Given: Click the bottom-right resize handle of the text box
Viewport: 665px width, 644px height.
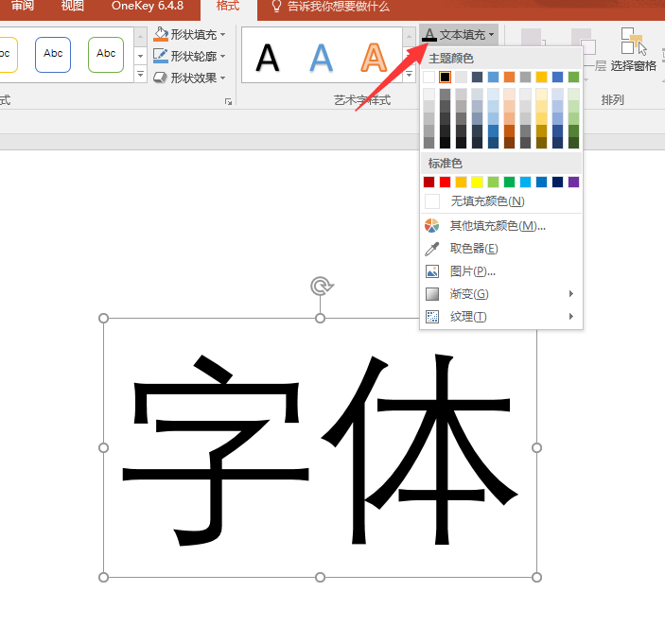Looking at the screenshot, I should [536, 577].
